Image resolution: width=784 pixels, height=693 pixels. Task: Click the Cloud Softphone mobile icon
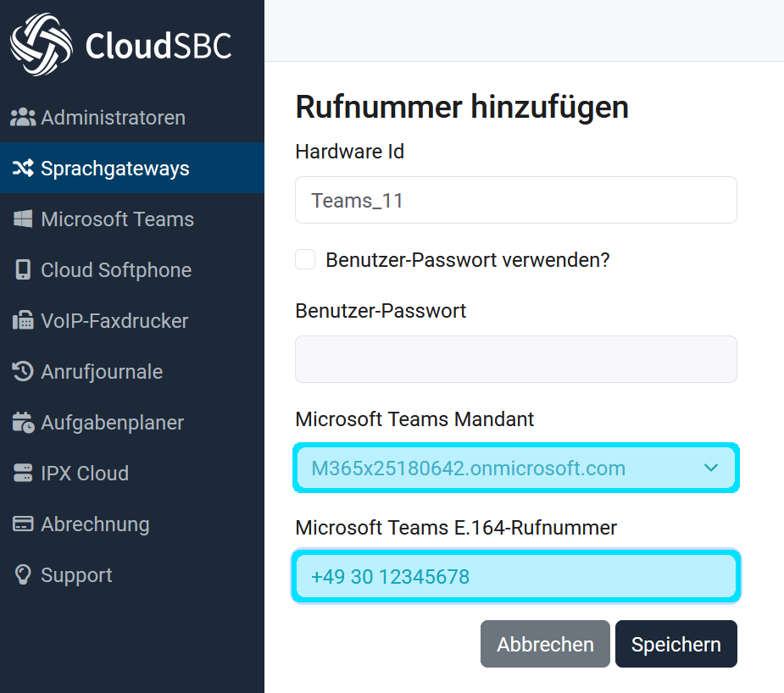(x=23, y=270)
